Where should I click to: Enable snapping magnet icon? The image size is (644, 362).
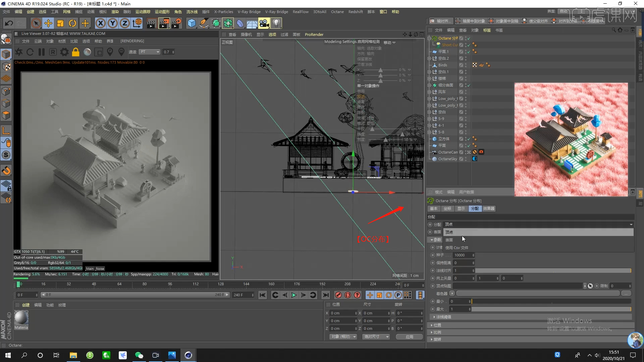[6, 171]
